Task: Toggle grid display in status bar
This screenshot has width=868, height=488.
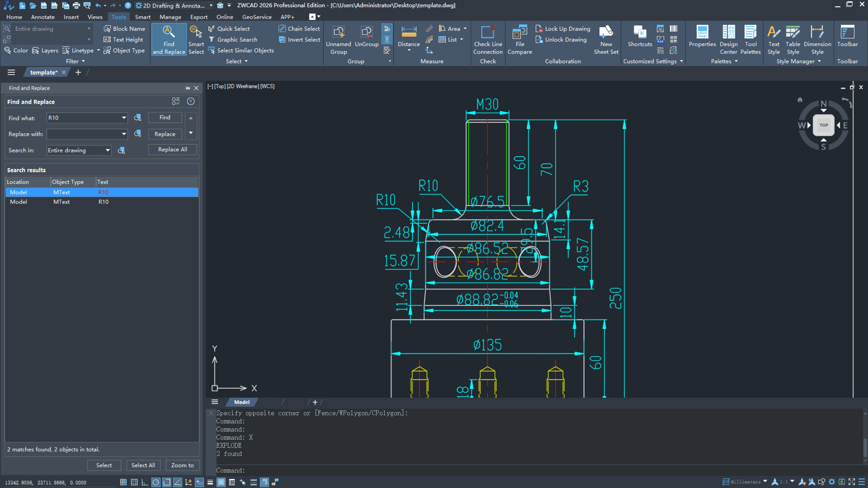Action: pos(123,482)
